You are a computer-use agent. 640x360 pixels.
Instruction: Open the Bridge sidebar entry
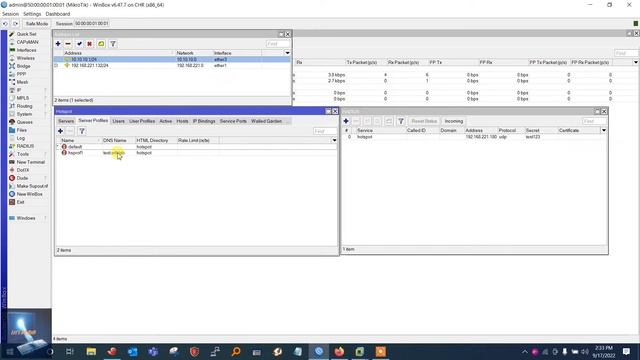click(x=23, y=66)
